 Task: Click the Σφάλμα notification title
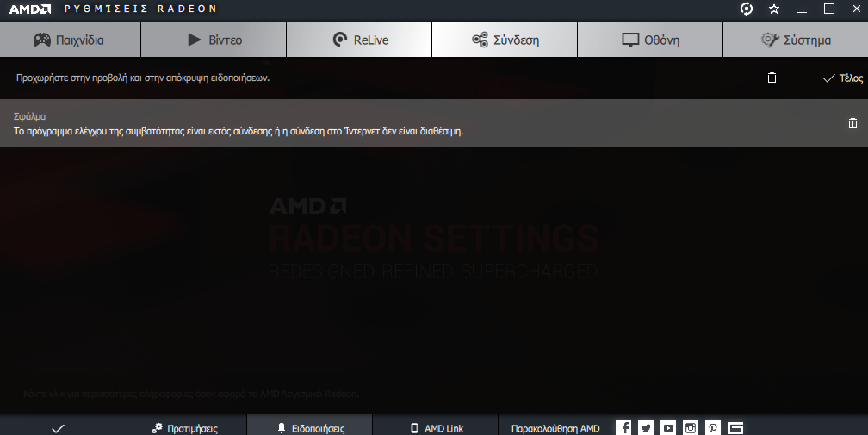point(29,116)
